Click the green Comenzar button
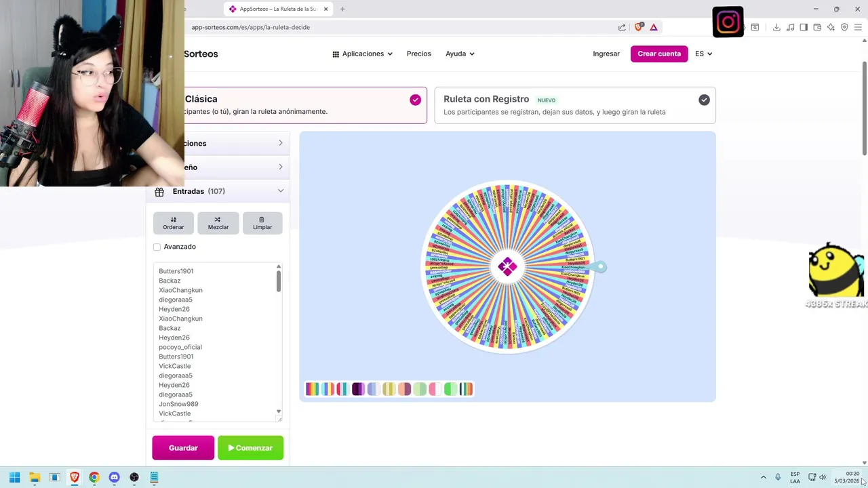 (250, 448)
